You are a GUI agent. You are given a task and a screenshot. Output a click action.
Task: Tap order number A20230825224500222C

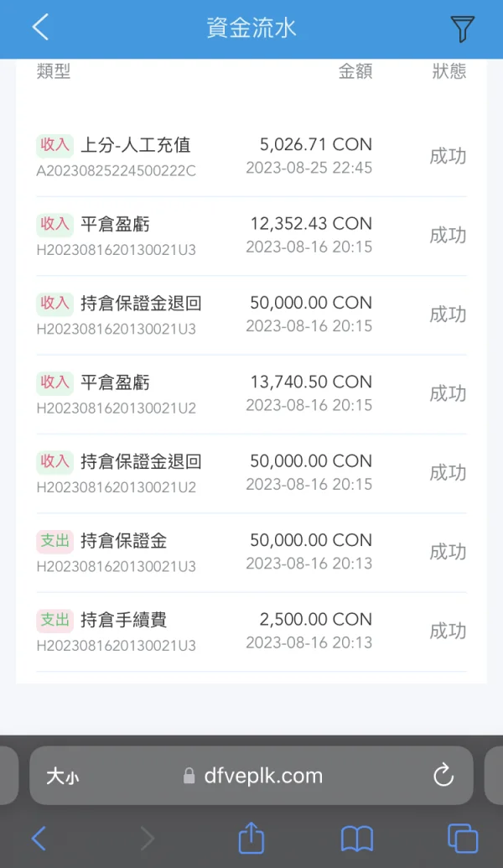coord(116,171)
